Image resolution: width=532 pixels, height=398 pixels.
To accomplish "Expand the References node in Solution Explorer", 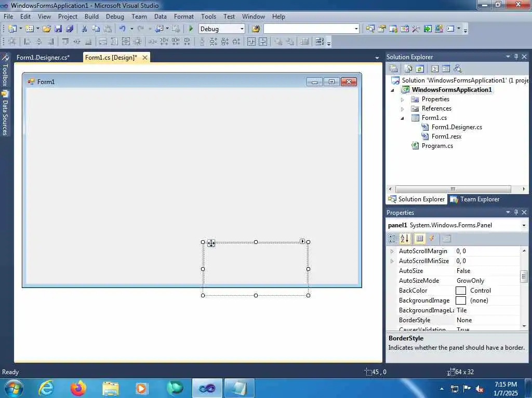I will click(x=403, y=109).
